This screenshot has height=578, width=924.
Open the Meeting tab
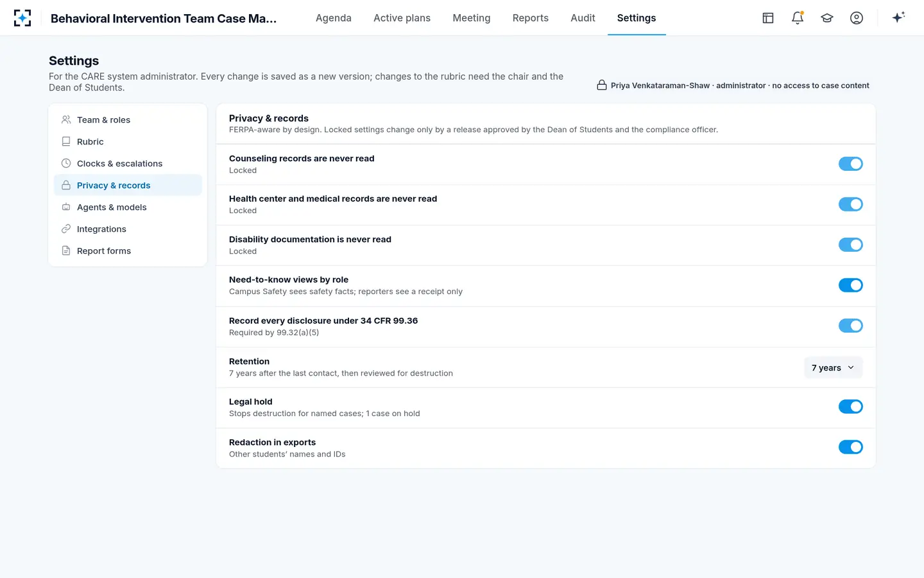click(x=472, y=18)
